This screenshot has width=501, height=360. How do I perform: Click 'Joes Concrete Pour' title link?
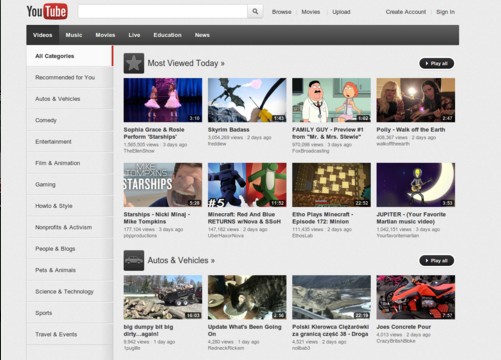point(404,327)
